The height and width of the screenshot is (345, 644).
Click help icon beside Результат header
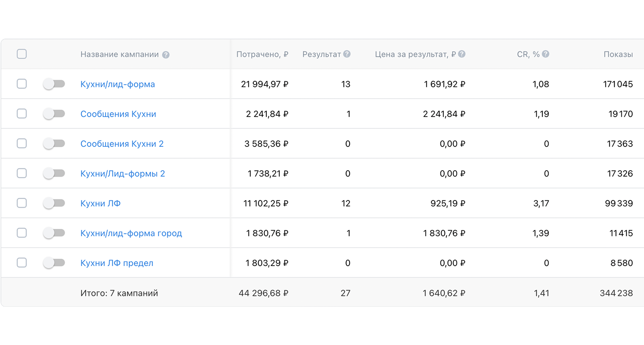(347, 54)
